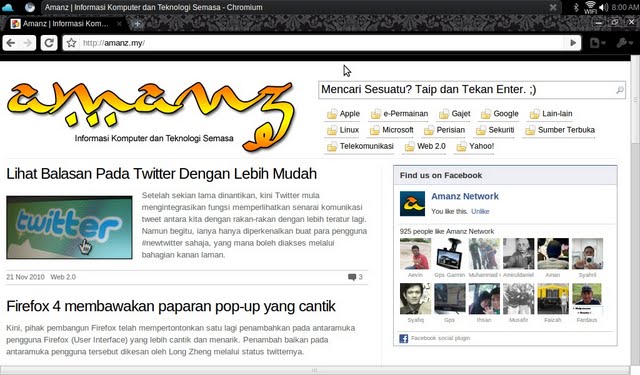Open the Perisian category
Screen dimensions: 640x375
click(444, 130)
